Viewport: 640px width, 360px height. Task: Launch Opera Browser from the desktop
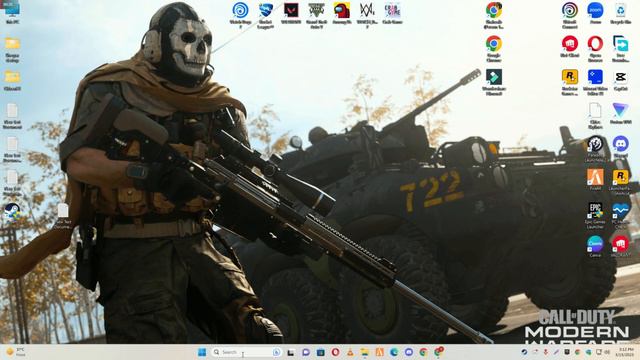(595, 48)
